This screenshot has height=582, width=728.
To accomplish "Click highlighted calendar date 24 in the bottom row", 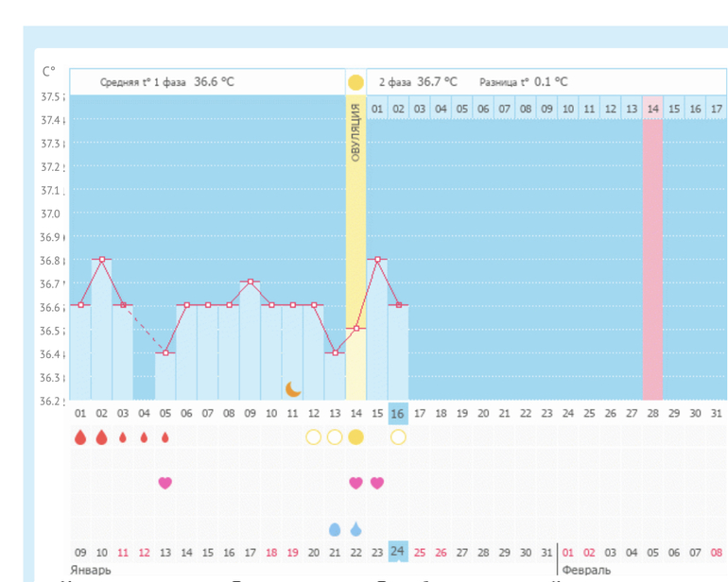I will (398, 552).
